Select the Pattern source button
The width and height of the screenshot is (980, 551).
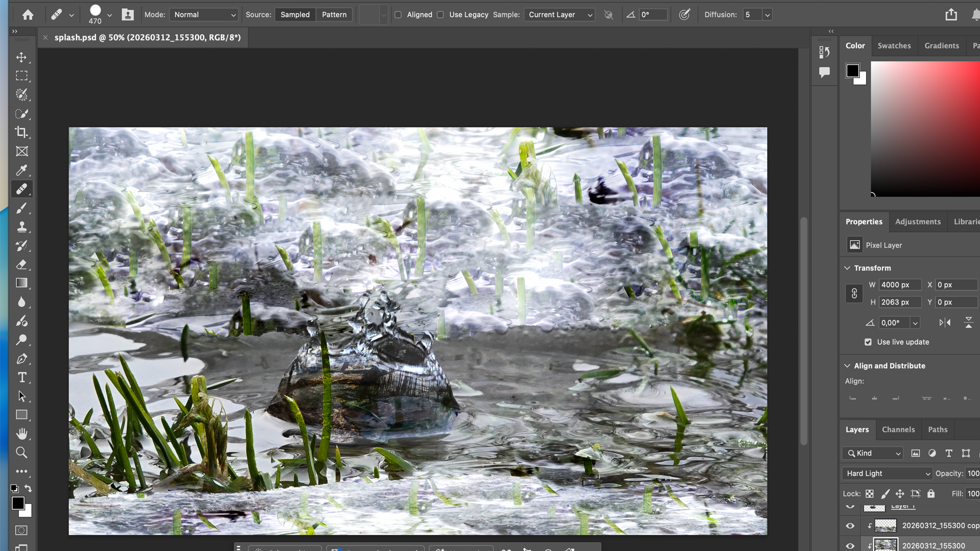pos(334,15)
